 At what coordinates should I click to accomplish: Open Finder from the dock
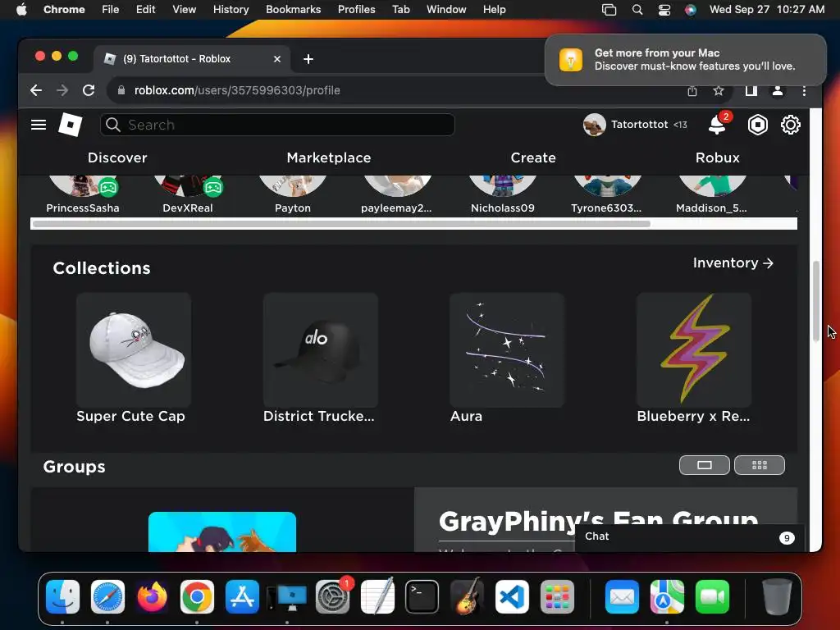(62, 596)
